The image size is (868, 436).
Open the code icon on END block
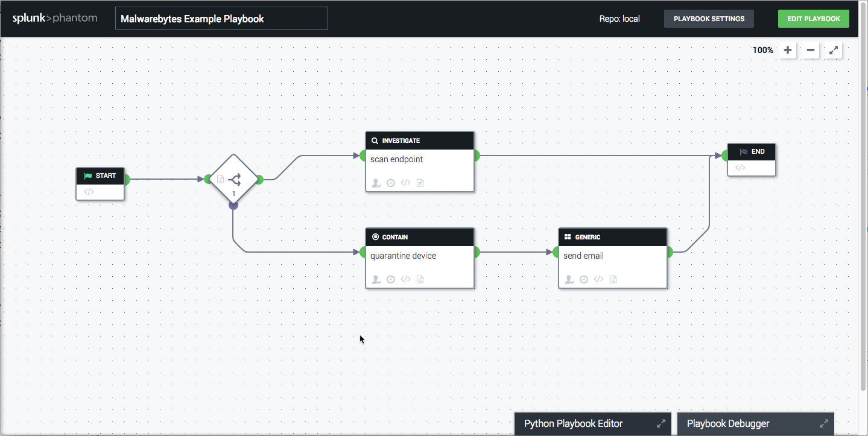click(740, 168)
